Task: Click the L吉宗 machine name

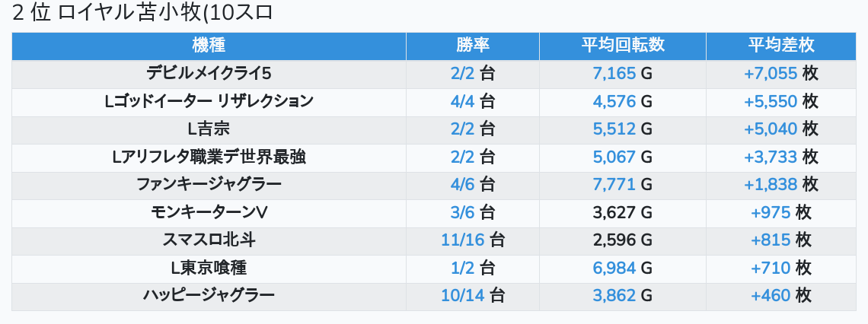Action: pyautogui.click(x=209, y=129)
